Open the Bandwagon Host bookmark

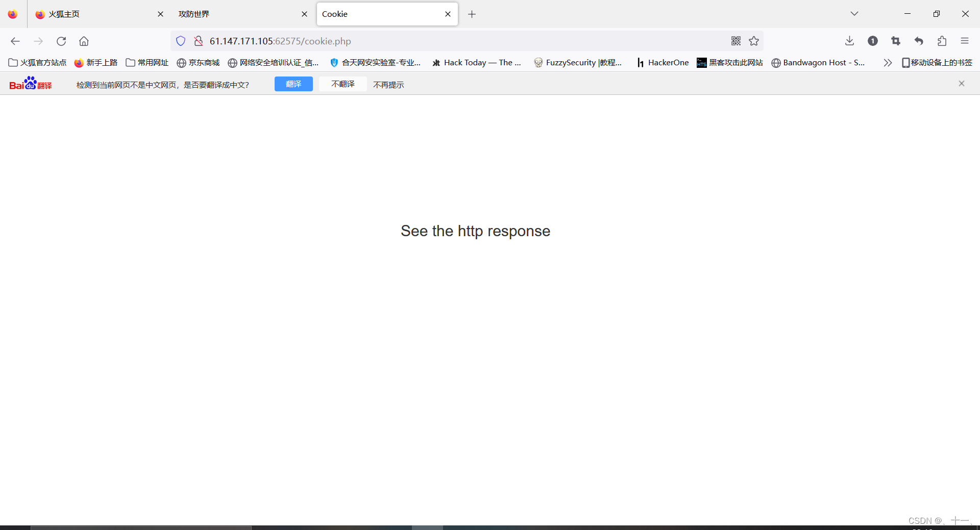[818, 63]
